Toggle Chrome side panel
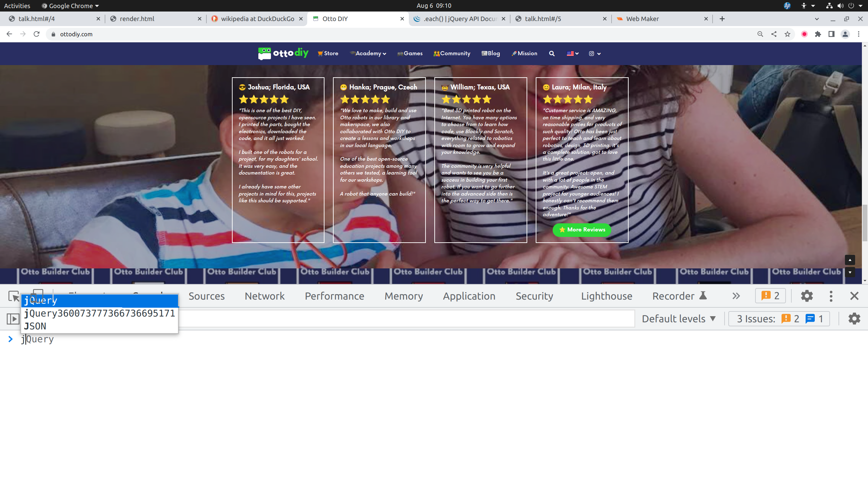This screenshot has width=868, height=488. (831, 34)
